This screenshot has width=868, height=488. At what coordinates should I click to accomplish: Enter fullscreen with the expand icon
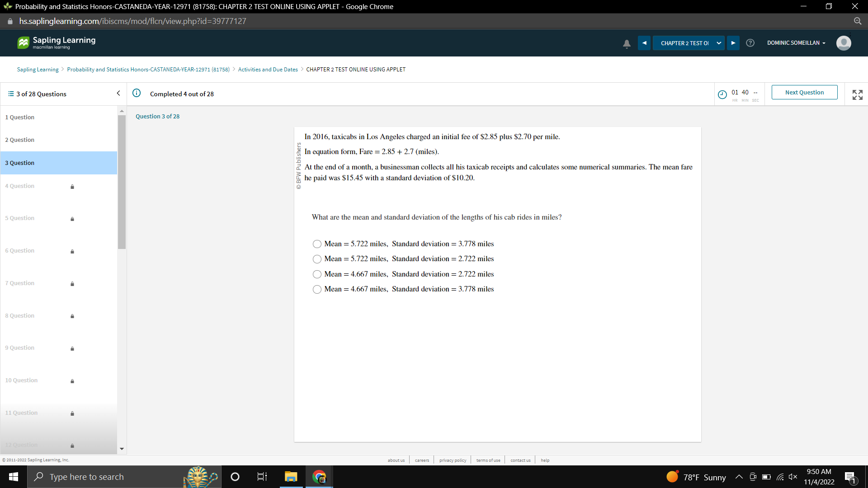pos(857,94)
